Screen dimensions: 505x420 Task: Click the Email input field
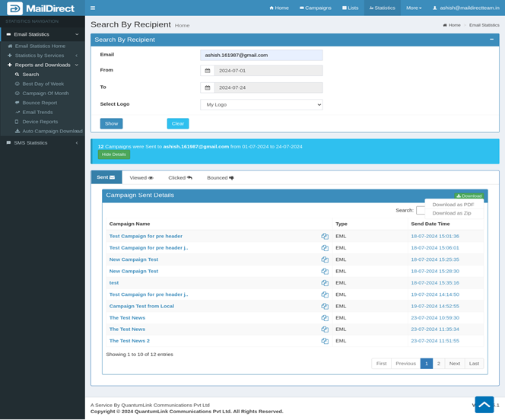coord(261,56)
